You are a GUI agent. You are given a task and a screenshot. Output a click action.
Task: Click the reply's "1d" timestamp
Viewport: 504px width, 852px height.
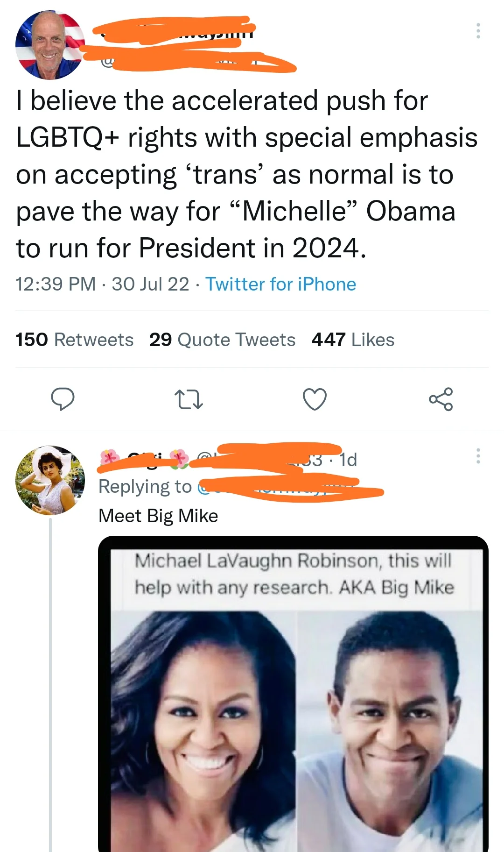click(348, 460)
